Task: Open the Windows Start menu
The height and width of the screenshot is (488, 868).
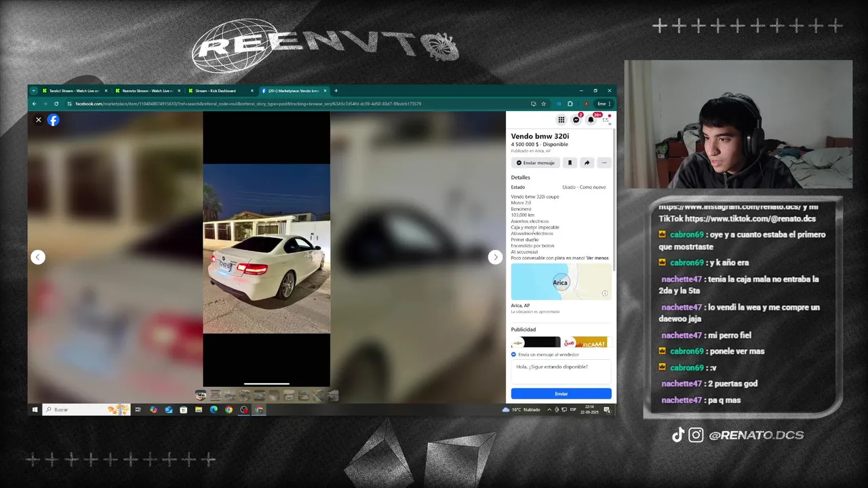Action: 35,409
